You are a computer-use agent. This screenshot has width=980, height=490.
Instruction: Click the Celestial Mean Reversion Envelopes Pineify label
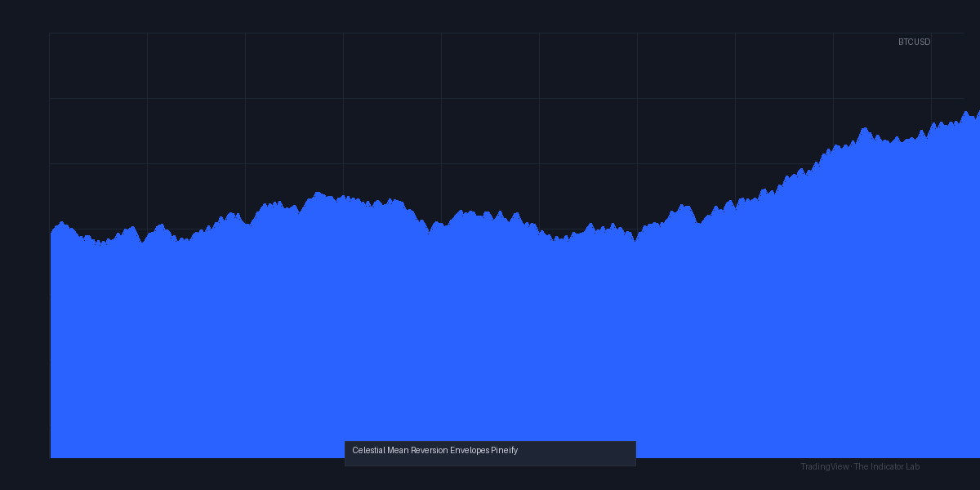click(x=435, y=451)
